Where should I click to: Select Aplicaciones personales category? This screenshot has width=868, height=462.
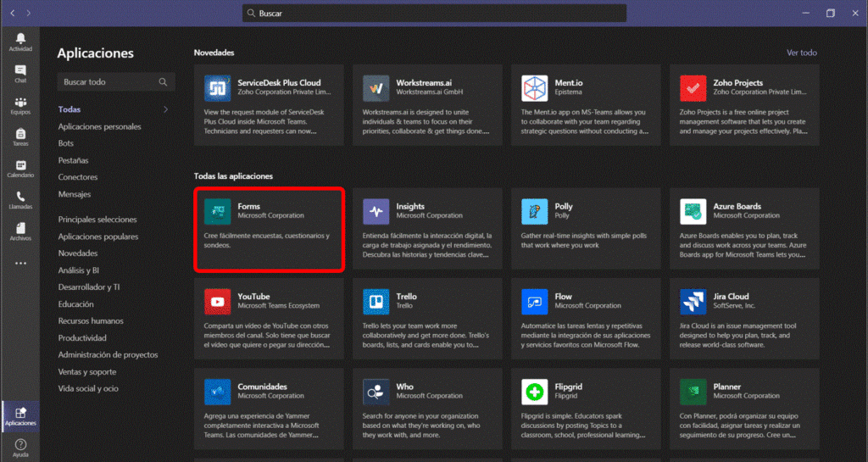tap(99, 126)
